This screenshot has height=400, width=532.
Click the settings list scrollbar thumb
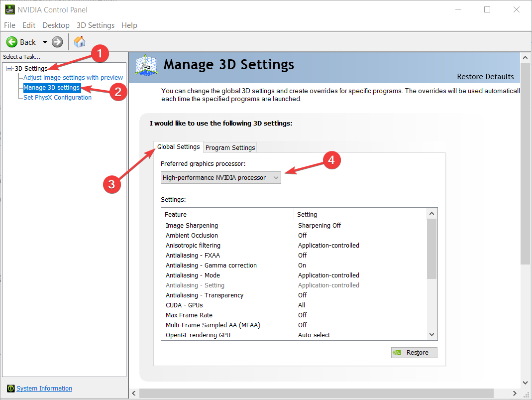click(x=431, y=249)
